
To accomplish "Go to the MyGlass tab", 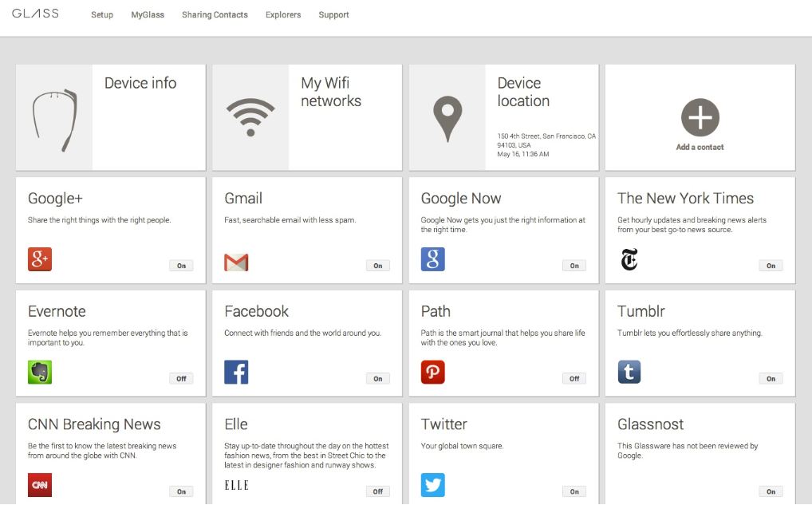I will pos(148,14).
